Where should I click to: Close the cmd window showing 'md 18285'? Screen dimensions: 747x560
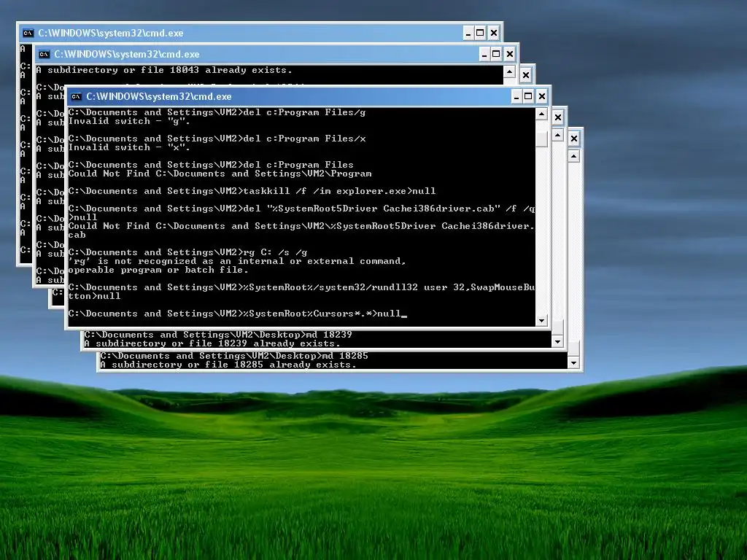pos(574,139)
